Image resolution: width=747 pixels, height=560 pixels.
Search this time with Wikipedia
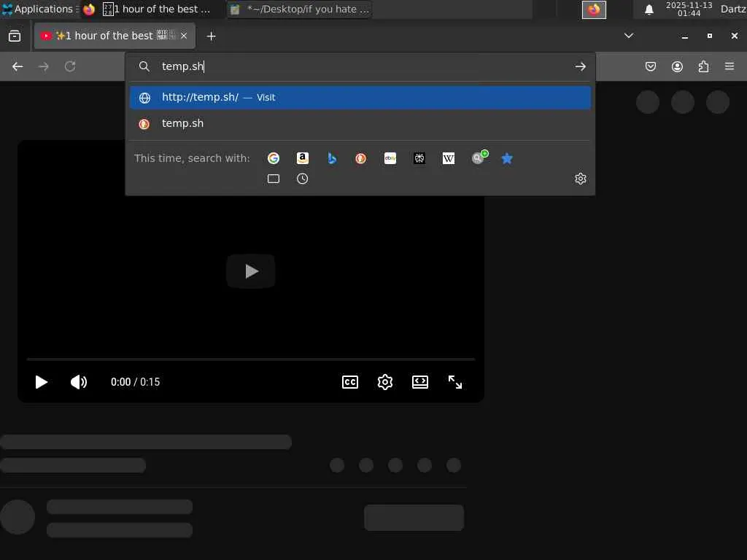pos(449,158)
